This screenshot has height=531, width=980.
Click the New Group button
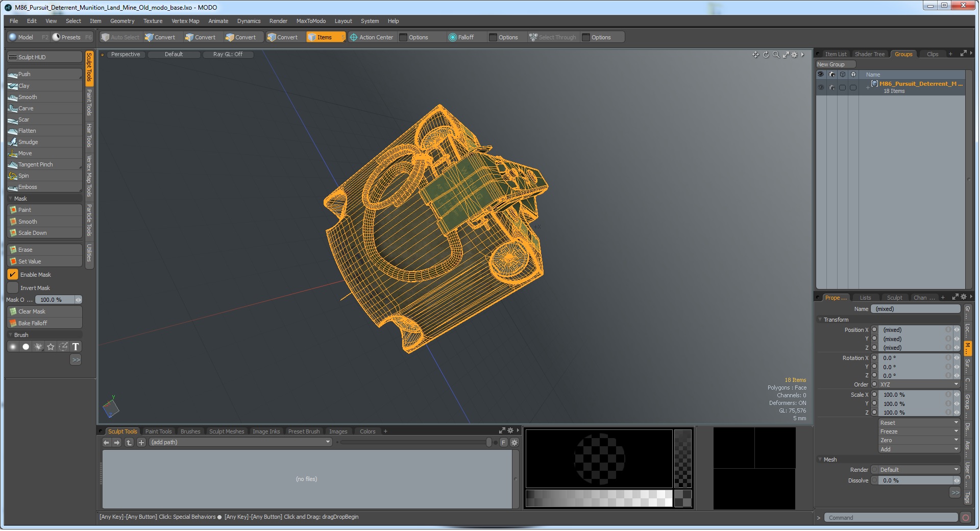click(x=835, y=64)
